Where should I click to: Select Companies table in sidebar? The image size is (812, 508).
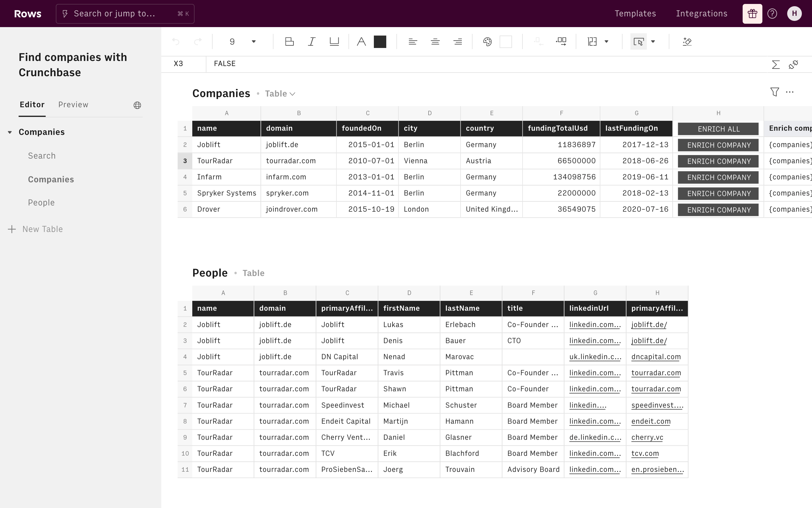click(x=51, y=179)
